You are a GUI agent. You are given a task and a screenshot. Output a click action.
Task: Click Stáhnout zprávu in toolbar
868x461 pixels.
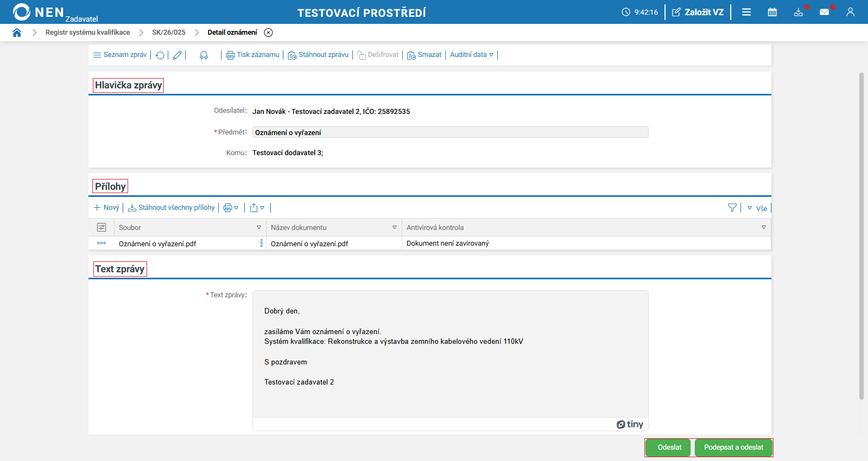318,55
